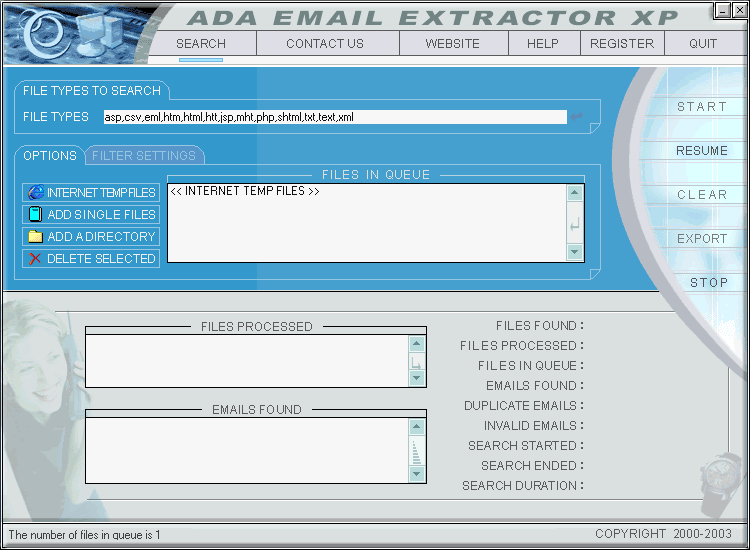Click the EXPORT button
750x550 pixels.
pos(702,239)
